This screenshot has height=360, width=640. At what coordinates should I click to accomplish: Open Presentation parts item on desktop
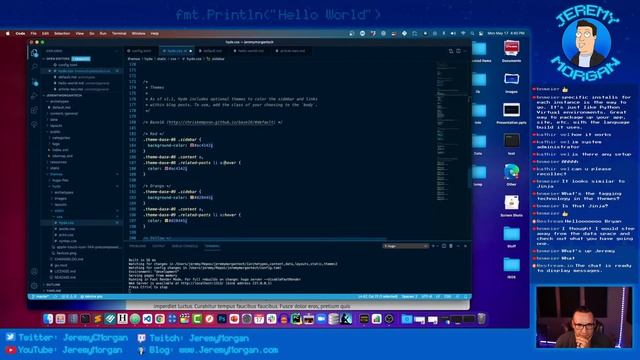[511, 113]
